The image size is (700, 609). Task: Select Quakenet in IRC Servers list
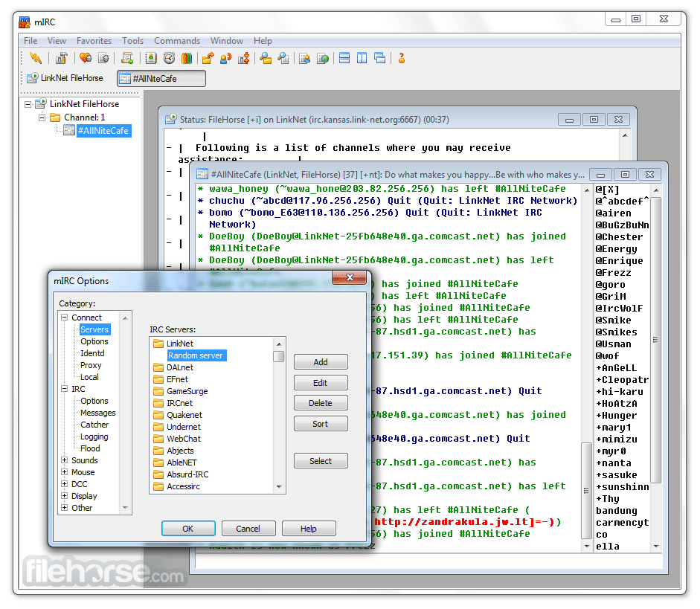(x=184, y=415)
